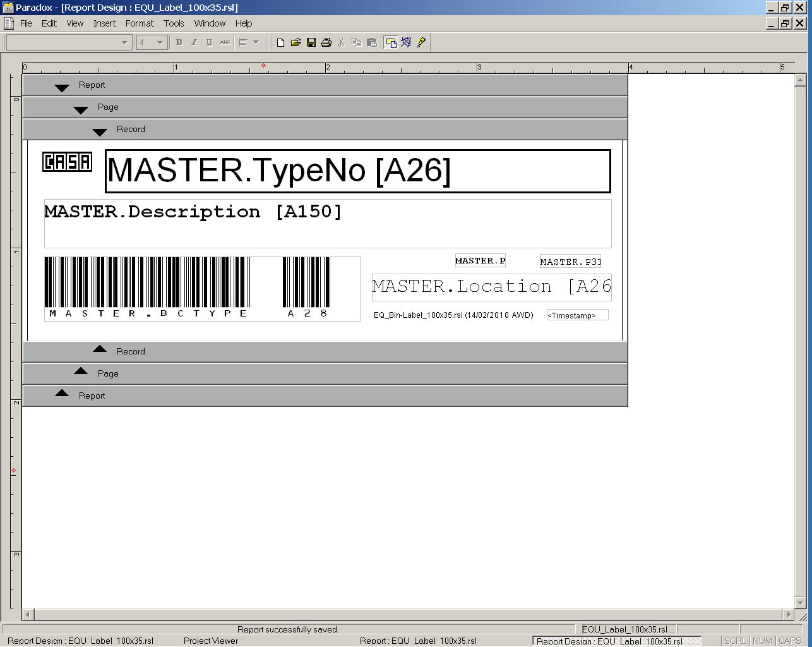
Task: Click the New document icon
Action: (x=281, y=42)
